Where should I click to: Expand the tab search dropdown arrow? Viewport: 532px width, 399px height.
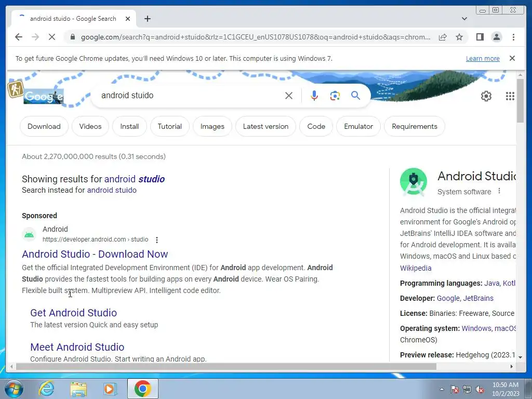(x=464, y=19)
